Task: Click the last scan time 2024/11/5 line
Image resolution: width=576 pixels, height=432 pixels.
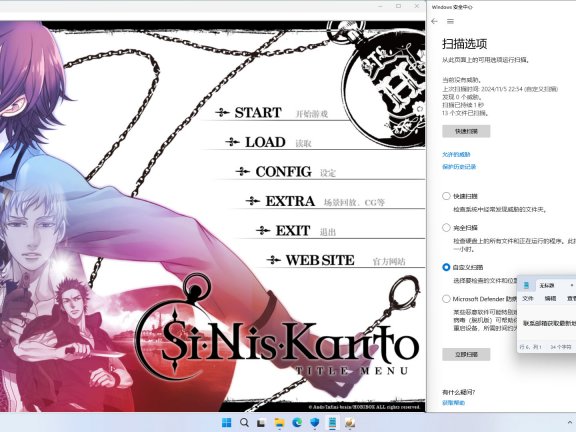Action: point(500,89)
